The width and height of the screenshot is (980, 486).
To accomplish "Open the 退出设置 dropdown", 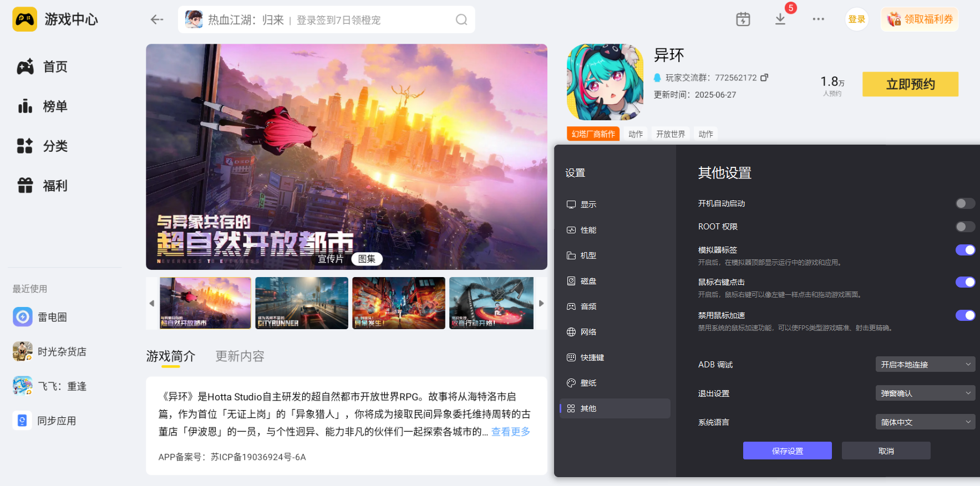I will (x=925, y=393).
